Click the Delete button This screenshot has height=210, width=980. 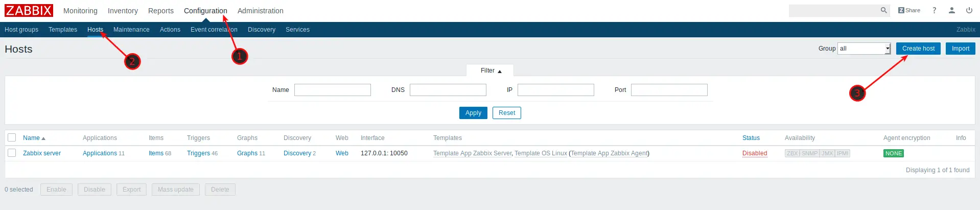pos(220,190)
